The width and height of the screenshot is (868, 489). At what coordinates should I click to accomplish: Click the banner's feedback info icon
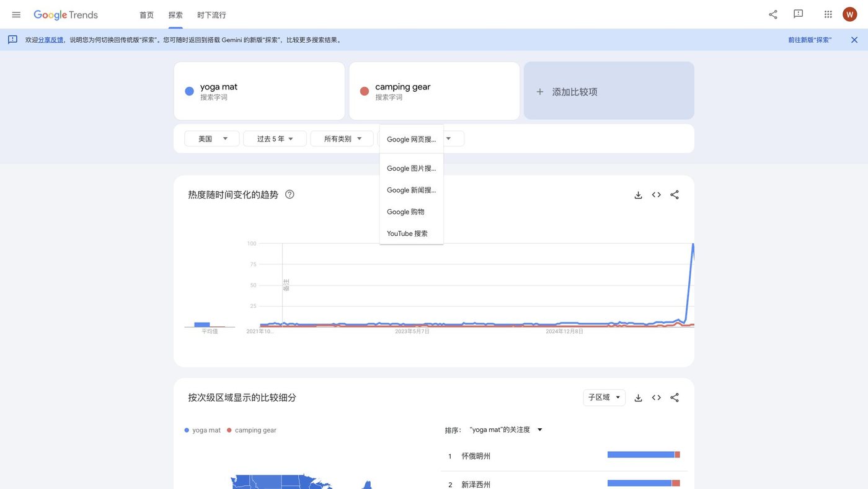[12, 40]
